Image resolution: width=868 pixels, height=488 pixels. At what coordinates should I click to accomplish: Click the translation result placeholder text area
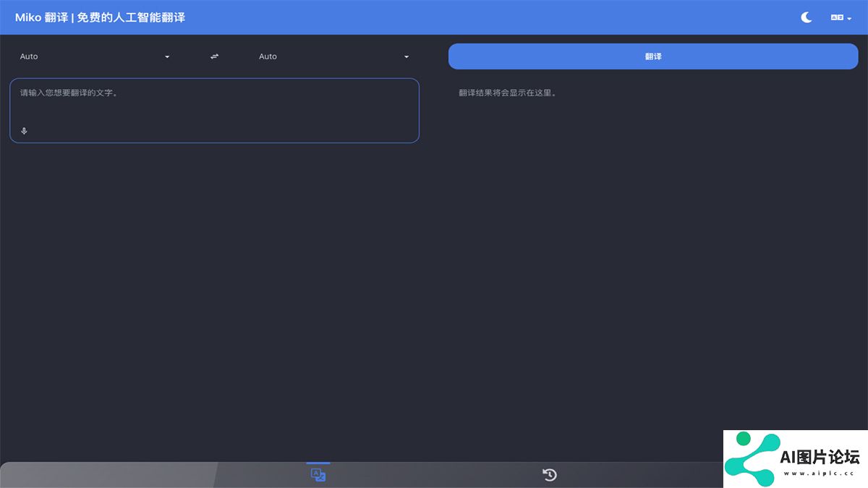click(x=508, y=93)
